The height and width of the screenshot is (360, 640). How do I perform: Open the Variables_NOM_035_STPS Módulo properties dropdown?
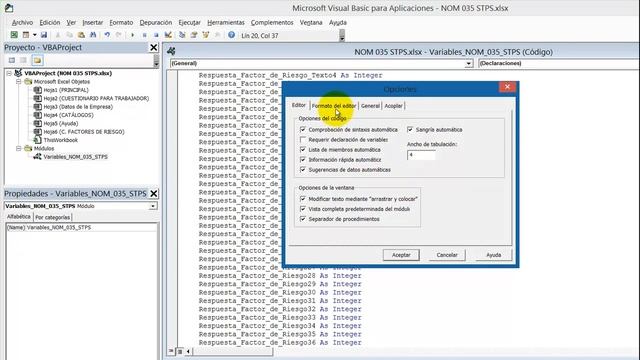[x=153, y=206]
